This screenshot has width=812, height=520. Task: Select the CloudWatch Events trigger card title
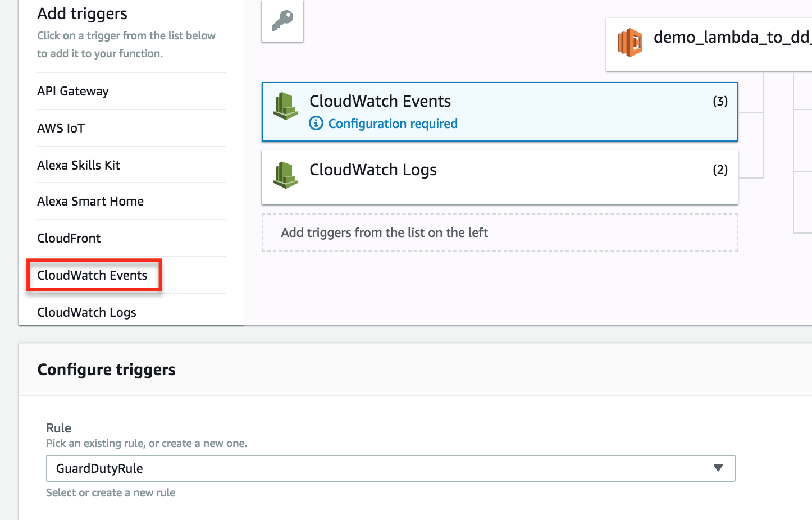[380, 101]
